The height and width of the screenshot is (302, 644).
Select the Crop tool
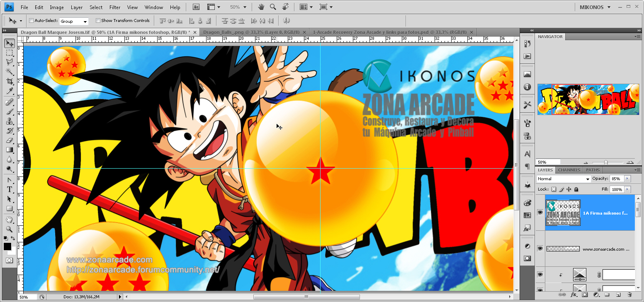[10, 81]
